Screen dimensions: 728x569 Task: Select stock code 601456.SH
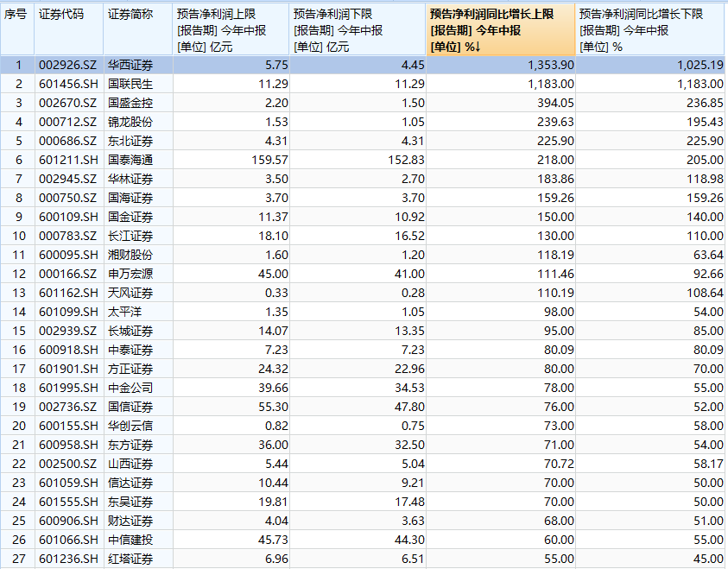click(x=69, y=84)
